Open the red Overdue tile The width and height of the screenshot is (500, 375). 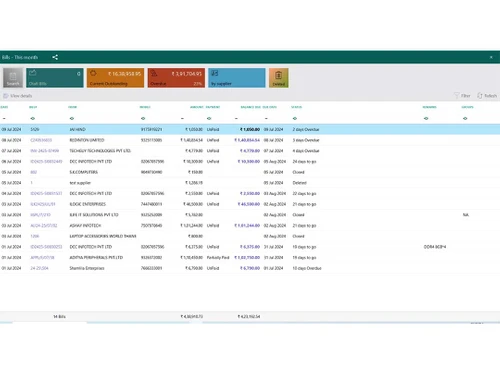coord(176,78)
